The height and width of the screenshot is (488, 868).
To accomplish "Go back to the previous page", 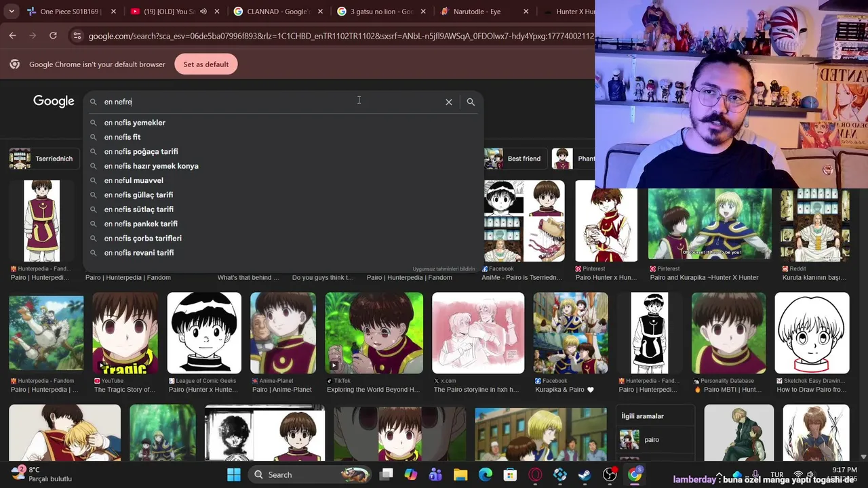I will point(13,36).
